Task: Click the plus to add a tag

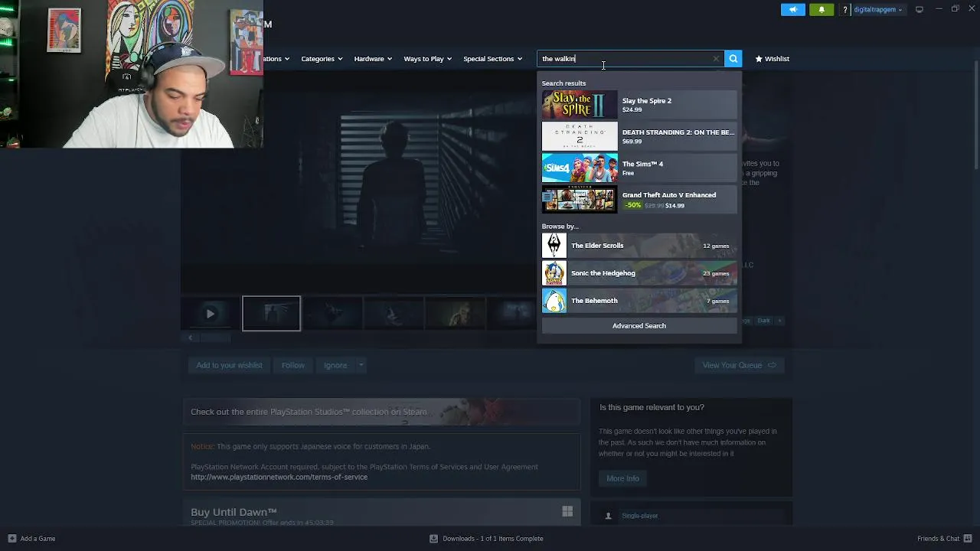Action: [780, 321]
